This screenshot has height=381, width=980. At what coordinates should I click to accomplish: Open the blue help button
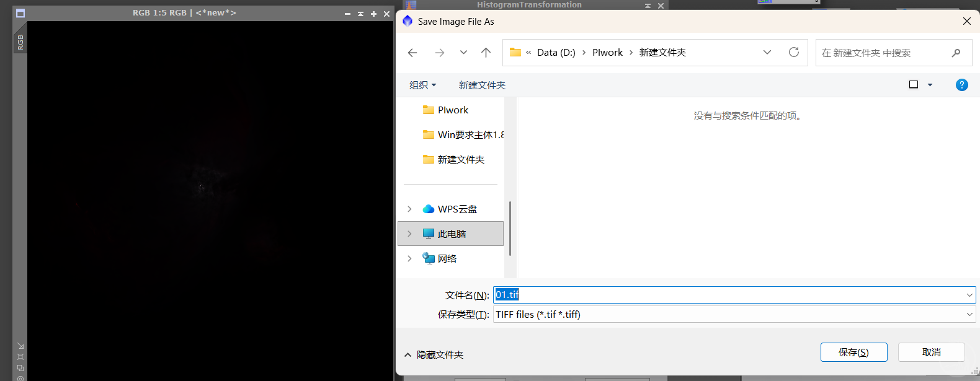[x=961, y=85]
